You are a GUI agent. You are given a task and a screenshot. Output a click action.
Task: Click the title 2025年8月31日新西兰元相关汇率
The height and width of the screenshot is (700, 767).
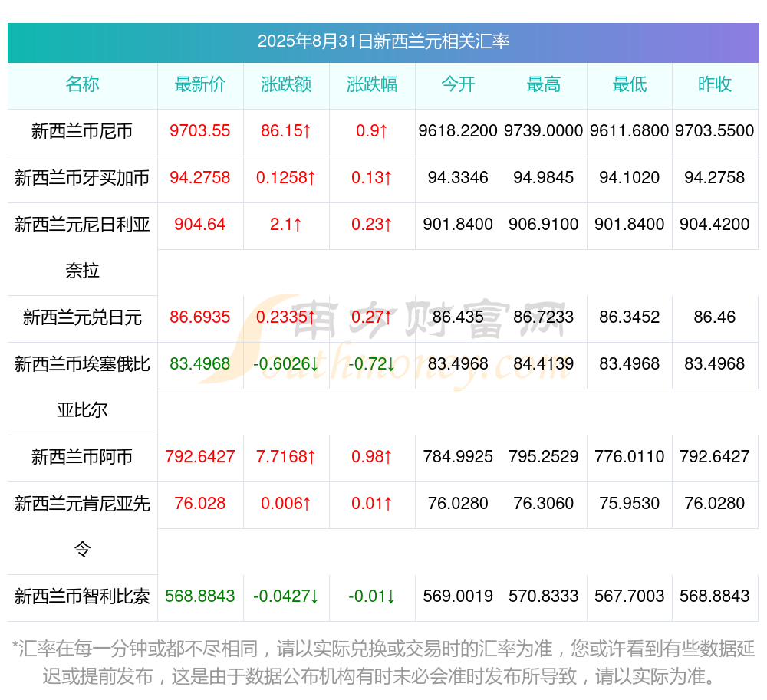(383, 41)
